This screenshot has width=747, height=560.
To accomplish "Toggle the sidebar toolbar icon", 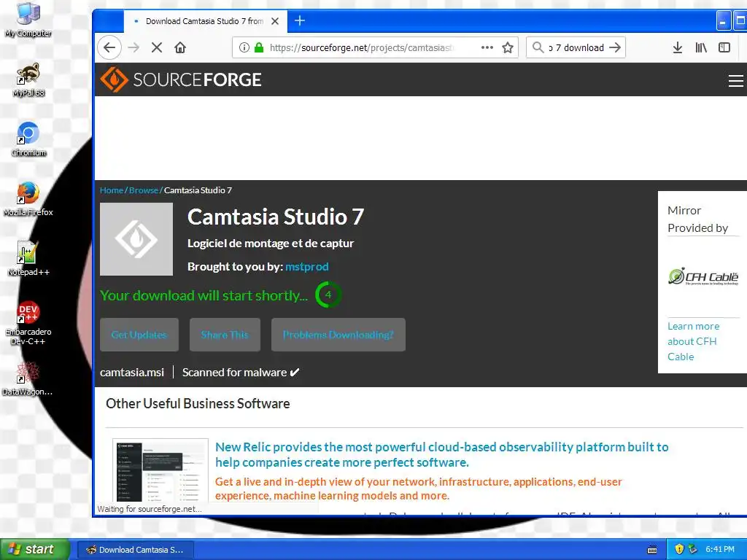I will click(724, 47).
